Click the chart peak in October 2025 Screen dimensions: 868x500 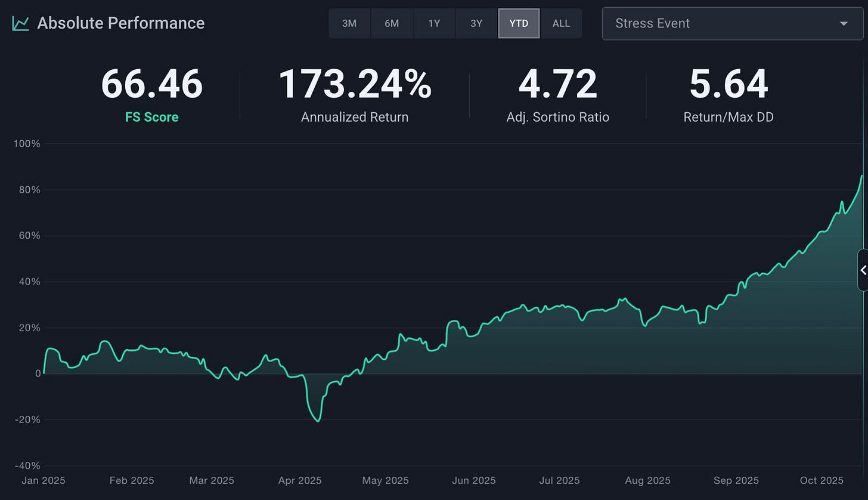point(862,175)
